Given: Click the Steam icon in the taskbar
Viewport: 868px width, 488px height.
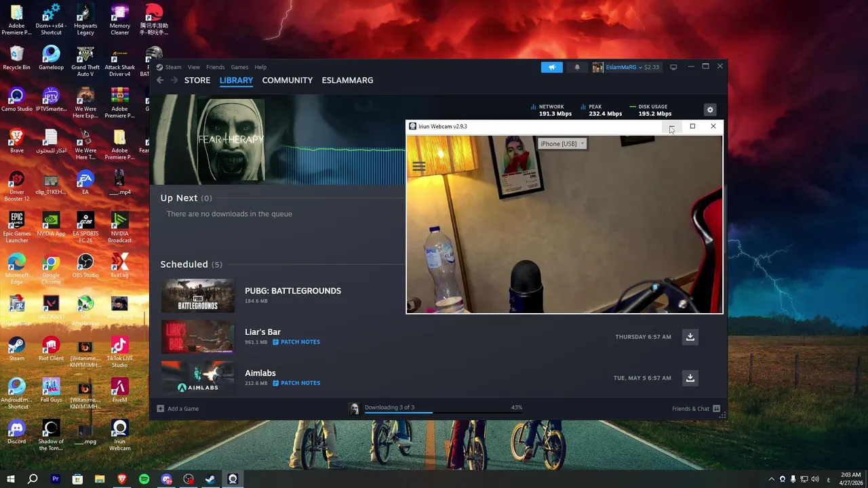Looking at the screenshot, I should [x=210, y=479].
